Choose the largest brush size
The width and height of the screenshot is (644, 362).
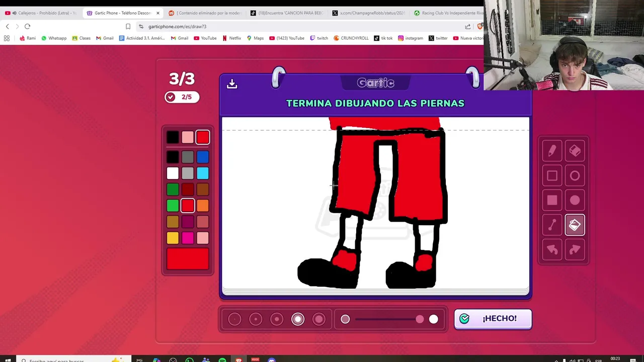pos(319,319)
